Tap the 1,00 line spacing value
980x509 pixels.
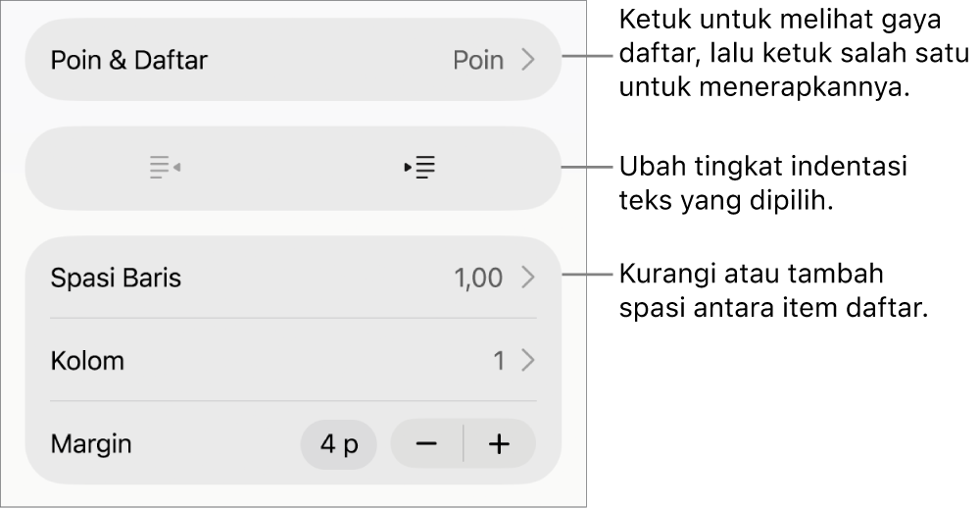tap(478, 278)
